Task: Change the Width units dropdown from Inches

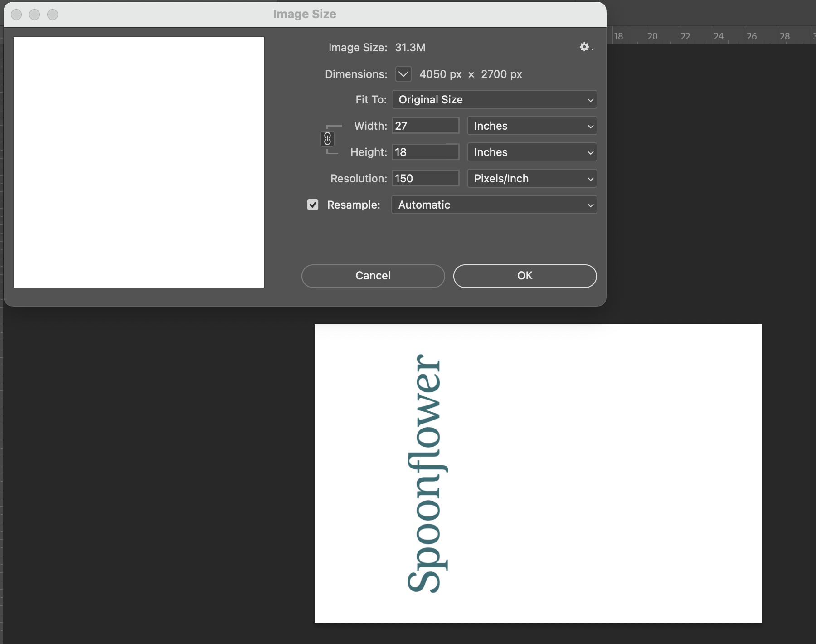Action: point(532,126)
